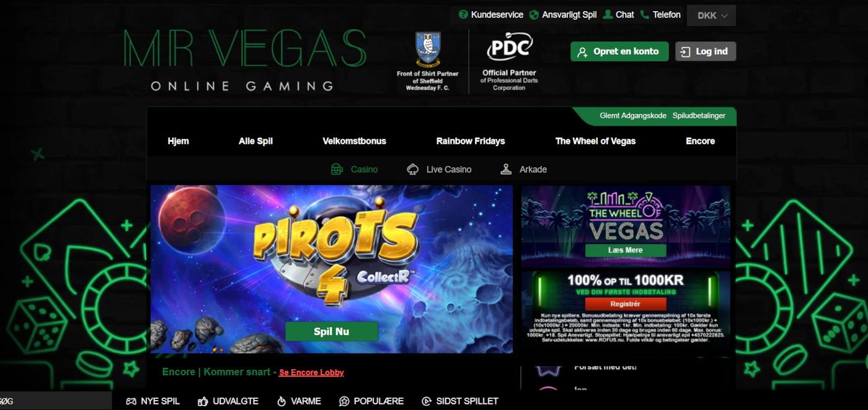
Task: Choose the Arkade joystick icon
Action: point(506,169)
